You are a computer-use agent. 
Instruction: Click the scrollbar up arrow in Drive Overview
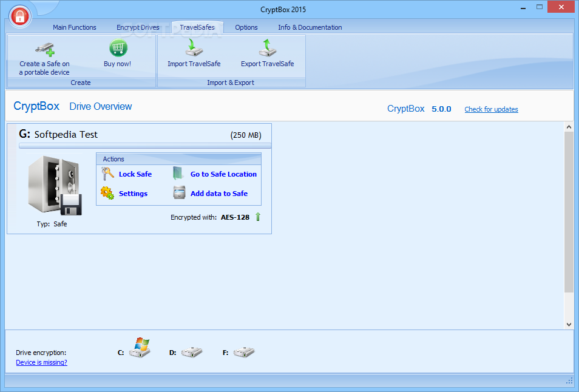[569, 127]
